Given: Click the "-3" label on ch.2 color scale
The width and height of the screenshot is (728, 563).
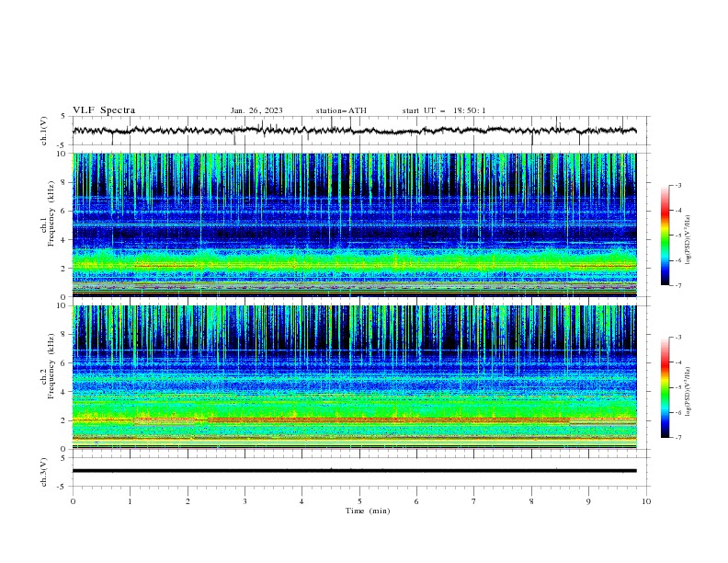Looking at the screenshot, I should tap(678, 338).
